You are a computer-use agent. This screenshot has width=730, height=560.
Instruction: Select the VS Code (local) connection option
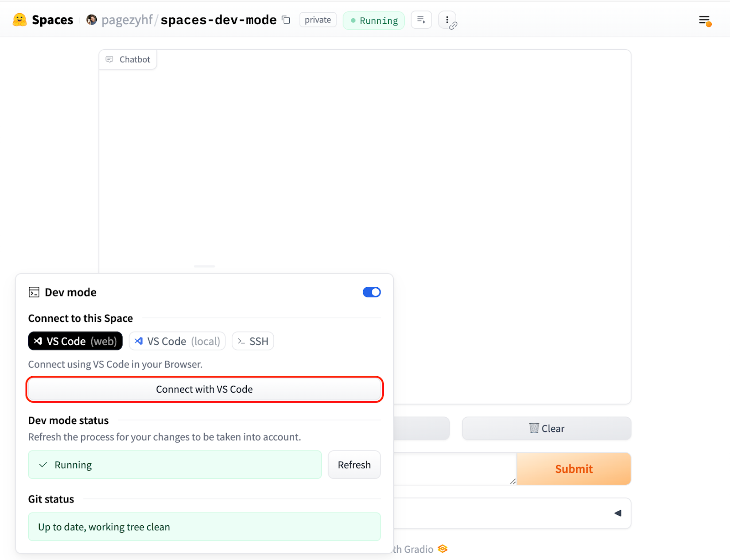tap(177, 341)
